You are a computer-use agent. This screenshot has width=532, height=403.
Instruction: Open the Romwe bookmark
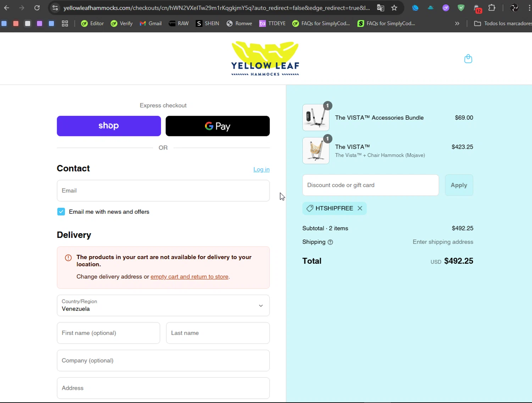(239, 23)
